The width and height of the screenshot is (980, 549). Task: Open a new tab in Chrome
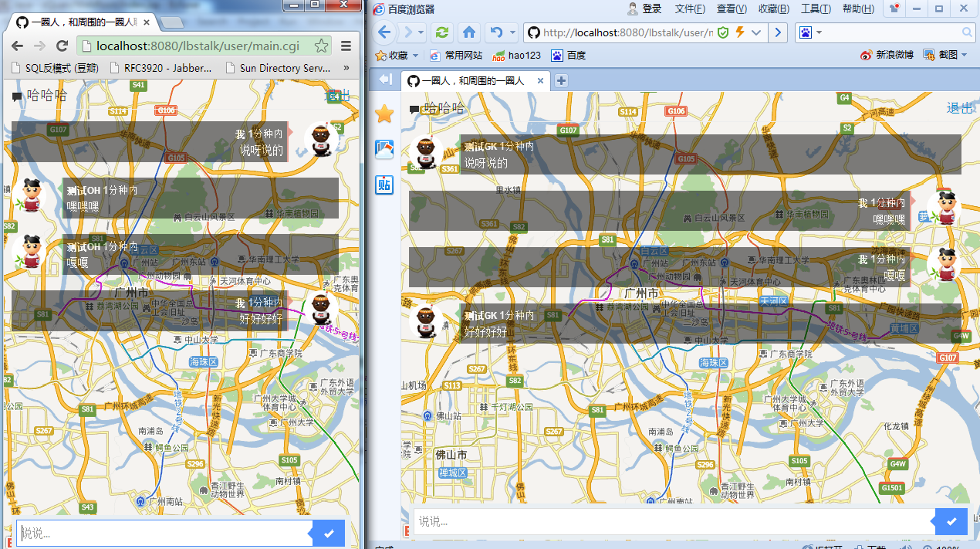pos(172,22)
